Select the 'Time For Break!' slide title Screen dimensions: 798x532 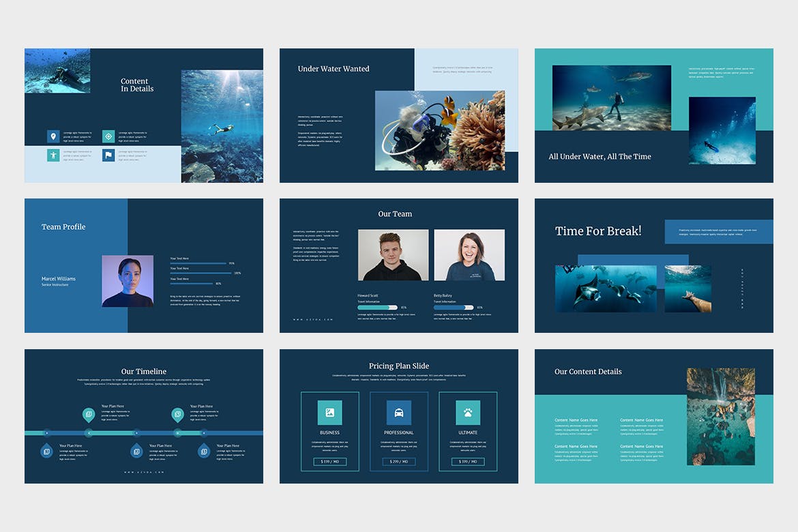click(598, 231)
